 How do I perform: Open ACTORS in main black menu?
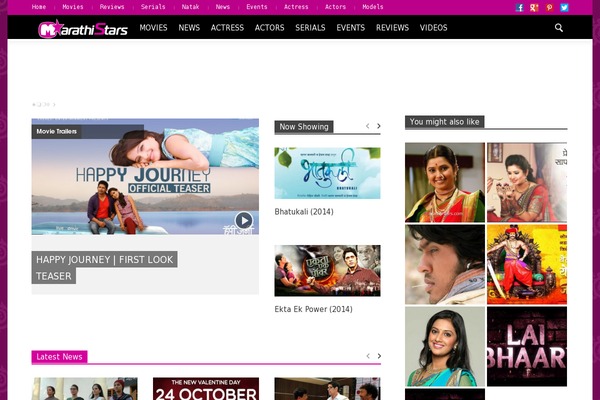coord(269,28)
